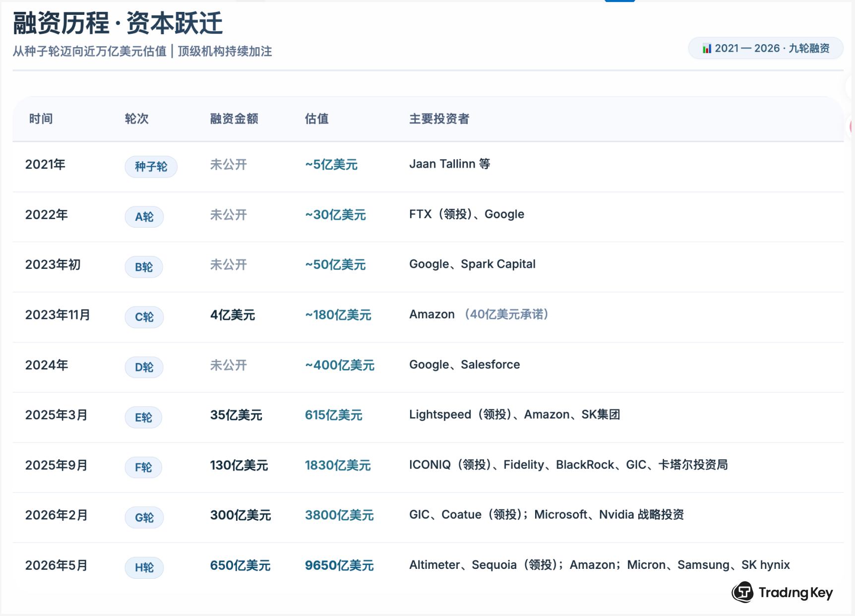Click the ~400亿美元 valuation

pos(340,365)
